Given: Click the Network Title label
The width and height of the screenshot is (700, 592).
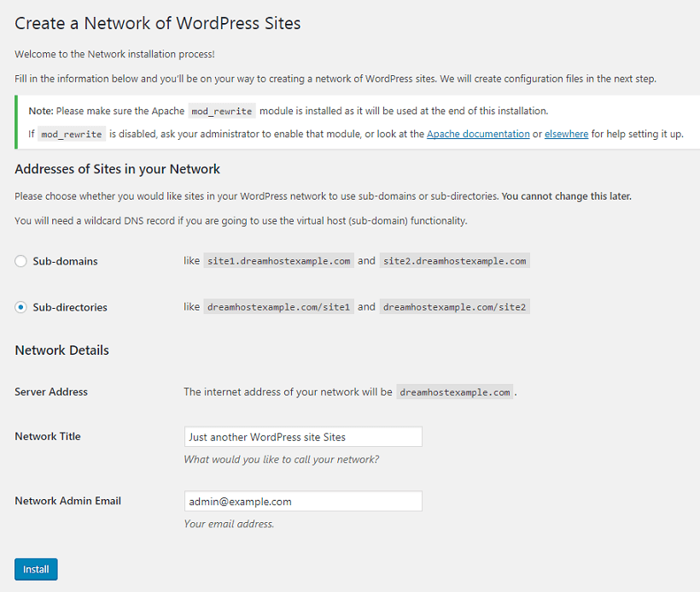Looking at the screenshot, I should [48, 436].
